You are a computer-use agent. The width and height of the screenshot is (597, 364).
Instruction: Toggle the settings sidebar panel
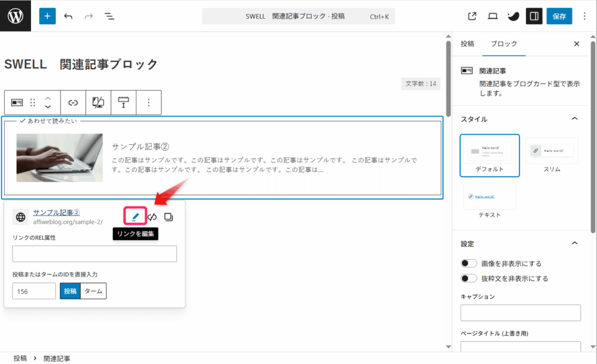534,16
